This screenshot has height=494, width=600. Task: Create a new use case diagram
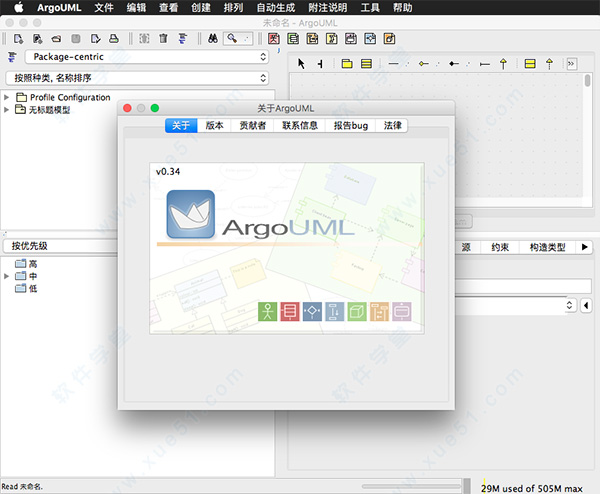[274, 39]
